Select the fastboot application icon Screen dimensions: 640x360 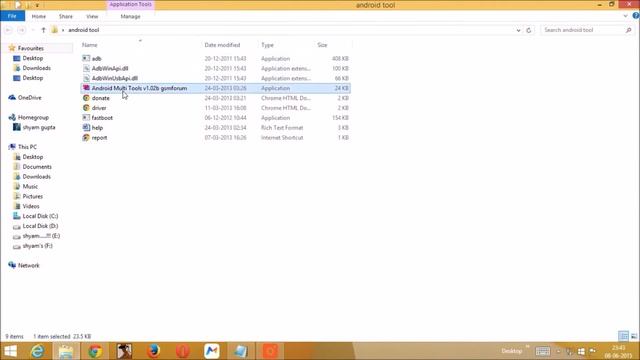tap(86, 118)
